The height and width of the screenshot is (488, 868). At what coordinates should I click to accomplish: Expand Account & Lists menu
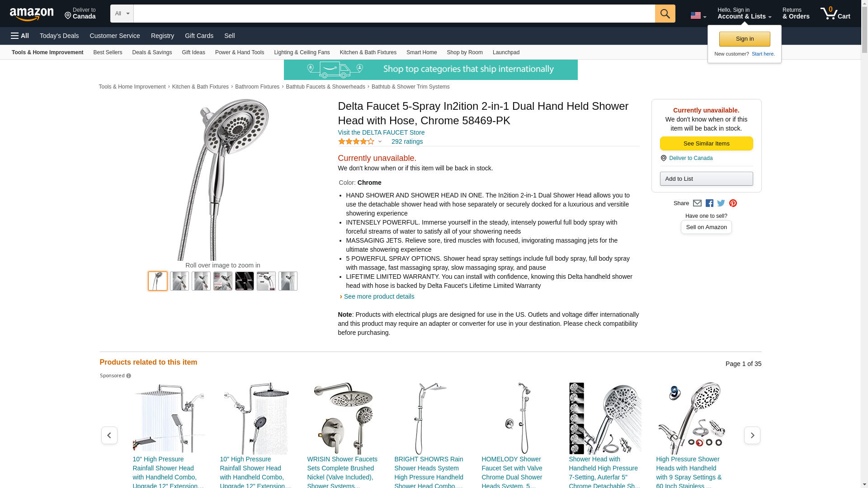point(744,14)
